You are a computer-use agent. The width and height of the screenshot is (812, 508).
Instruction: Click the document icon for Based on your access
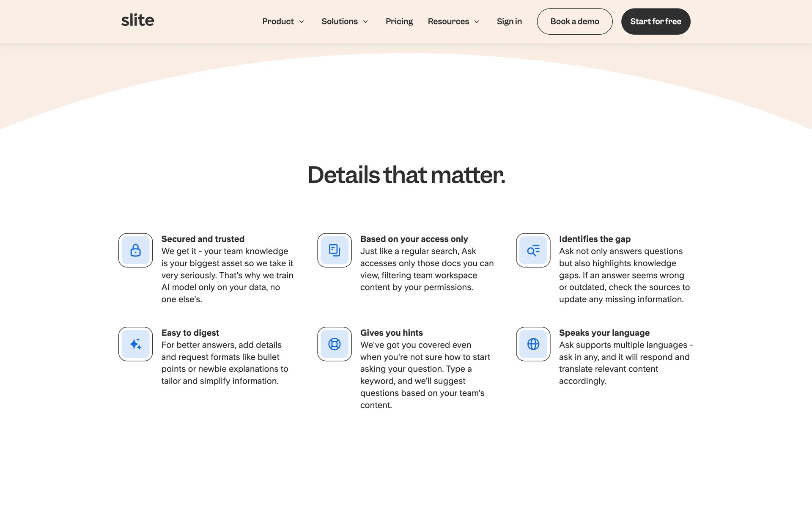click(334, 250)
